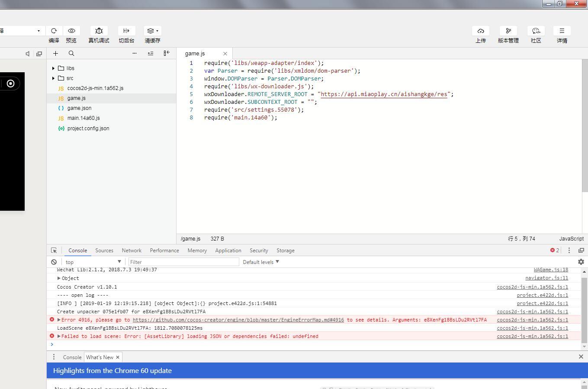Open drawer three-dot menu

[x=54, y=357]
